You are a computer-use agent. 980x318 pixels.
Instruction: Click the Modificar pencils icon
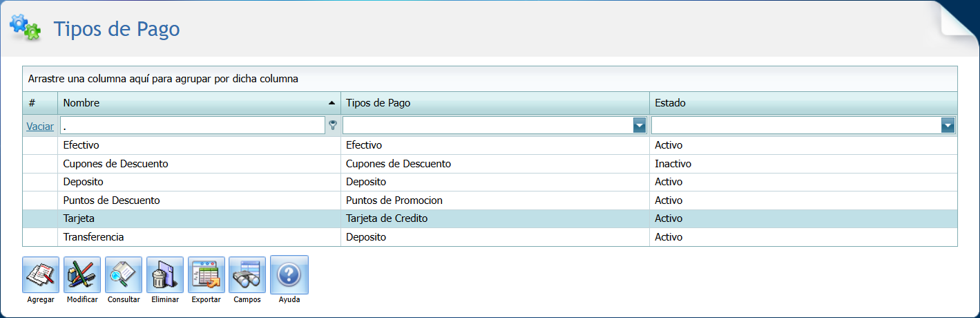pyautogui.click(x=82, y=275)
